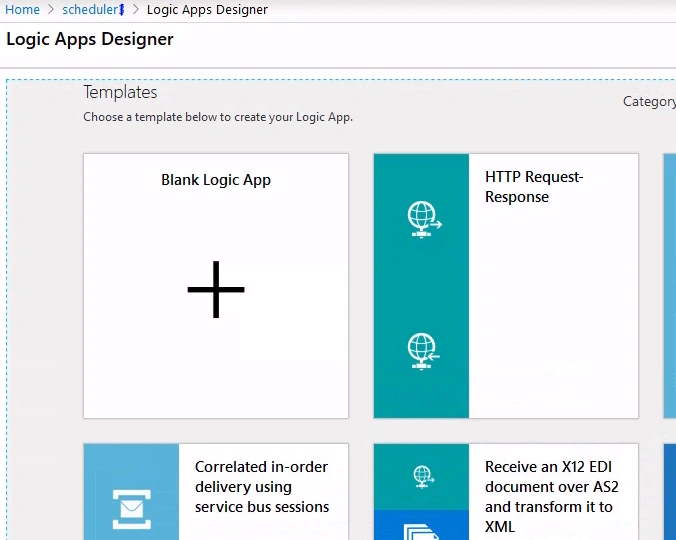Click the partially visible dark-blue tile at right
The image size is (676, 540).
pyautogui.click(x=670, y=492)
